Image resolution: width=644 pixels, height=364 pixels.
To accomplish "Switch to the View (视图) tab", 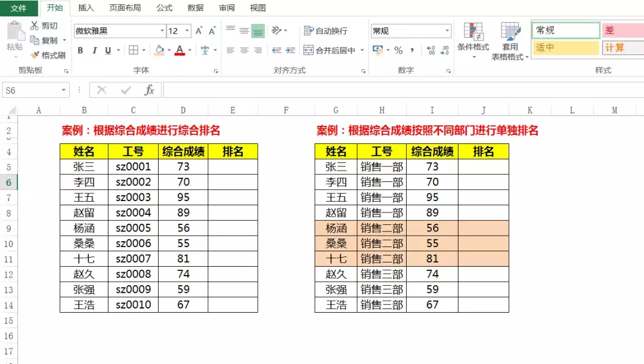I will tap(258, 8).
